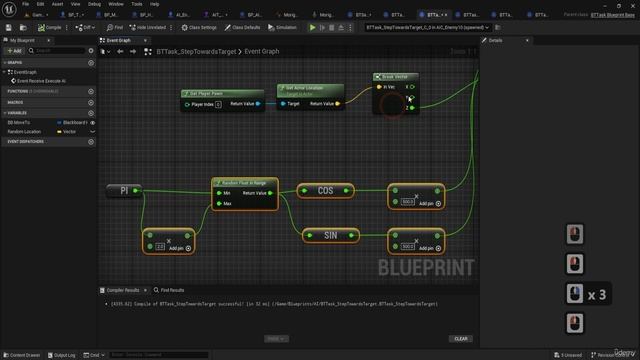Viewport: 640px width, 360px height.
Task: Open the File menu
Action: pos(25,4)
